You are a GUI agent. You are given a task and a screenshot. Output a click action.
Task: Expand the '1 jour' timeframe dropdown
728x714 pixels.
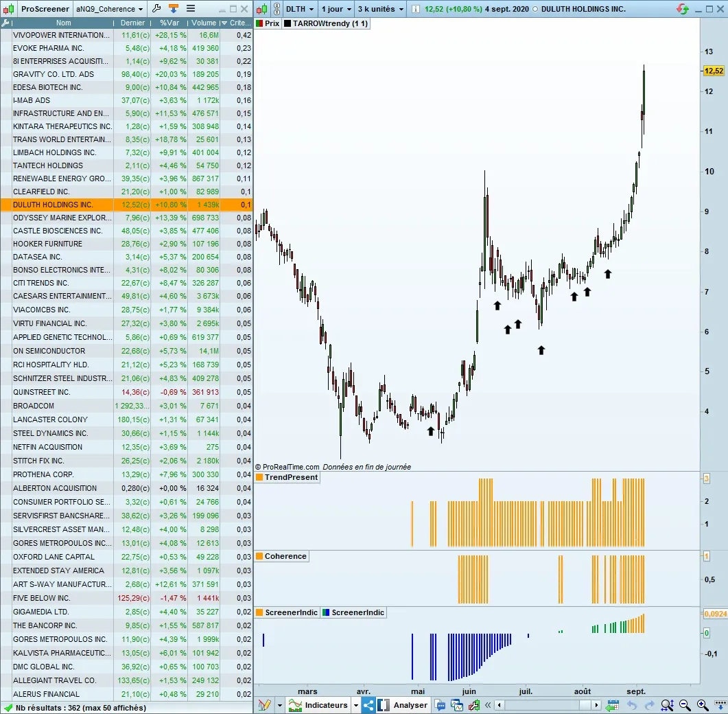pyautogui.click(x=336, y=9)
